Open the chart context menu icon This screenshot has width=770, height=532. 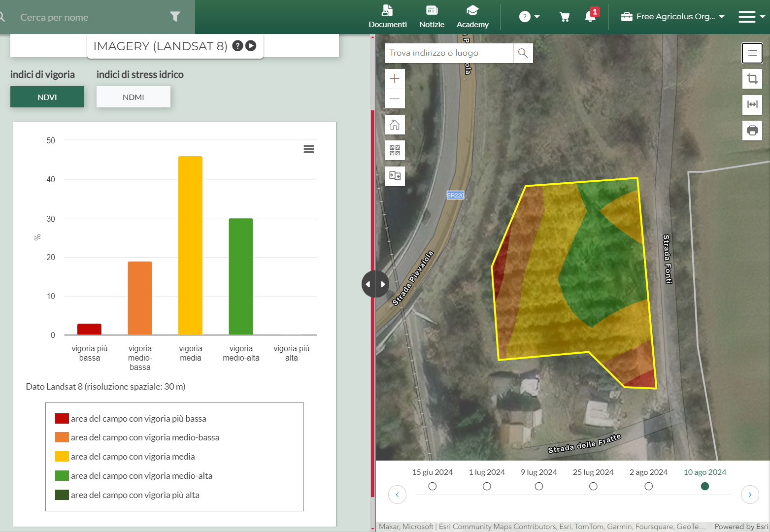coord(309,149)
